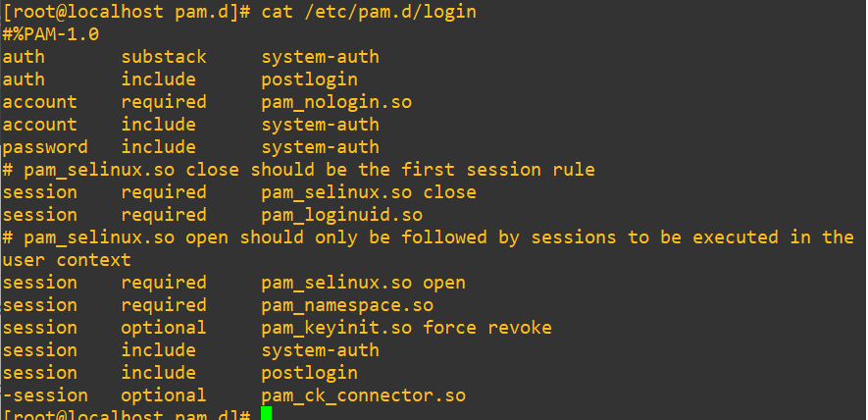Click the "pam_ck_connector.so" module name

[363, 395]
